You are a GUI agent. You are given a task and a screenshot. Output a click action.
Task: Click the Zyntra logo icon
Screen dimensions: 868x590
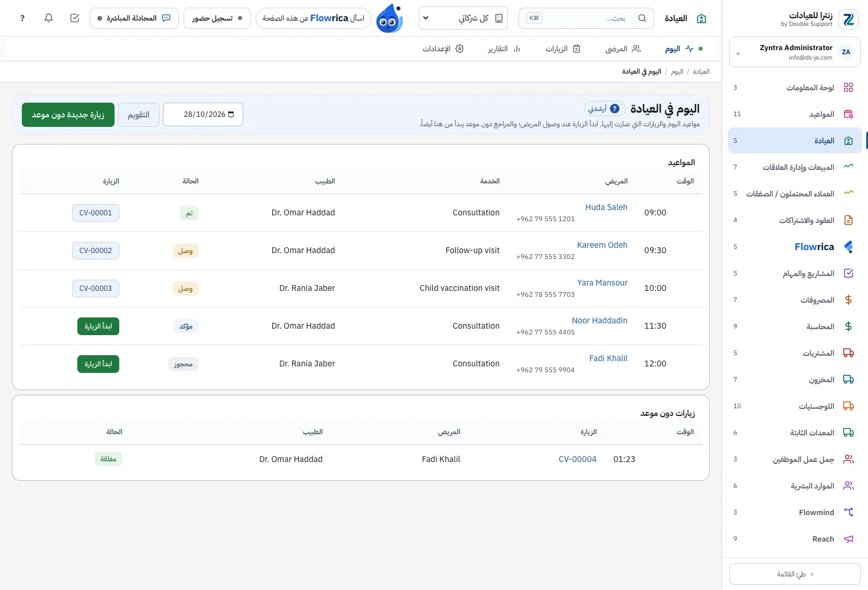tap(849, 19)
